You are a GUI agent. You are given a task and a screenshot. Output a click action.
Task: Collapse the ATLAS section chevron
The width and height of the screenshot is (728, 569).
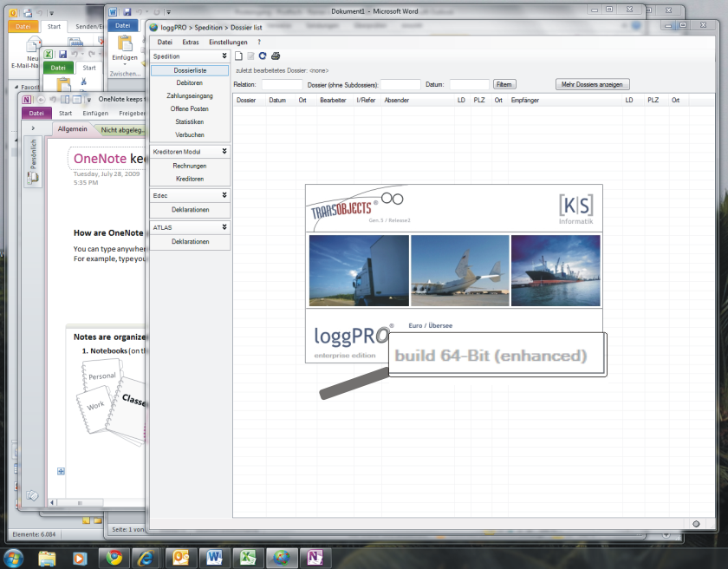[x=224, y=227]
